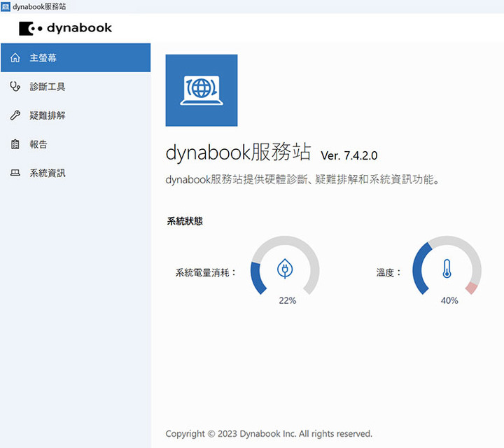Click the Ver. 7.4.2.0 version text
This screenshot has width=504, height=448.
[x=349, y=156]
